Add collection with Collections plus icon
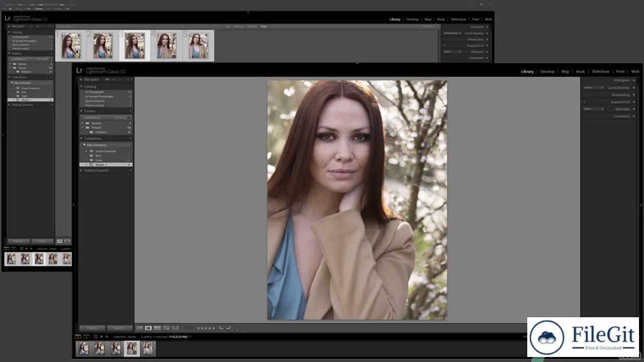 click(130, 138)
